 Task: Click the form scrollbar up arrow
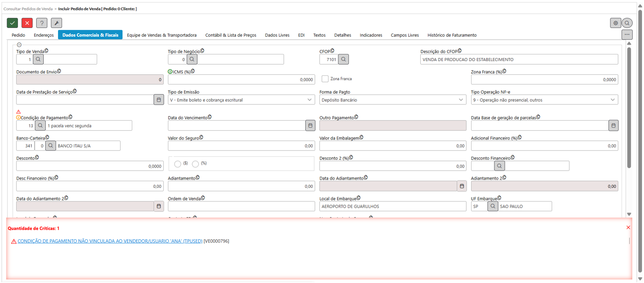point(629,44)
